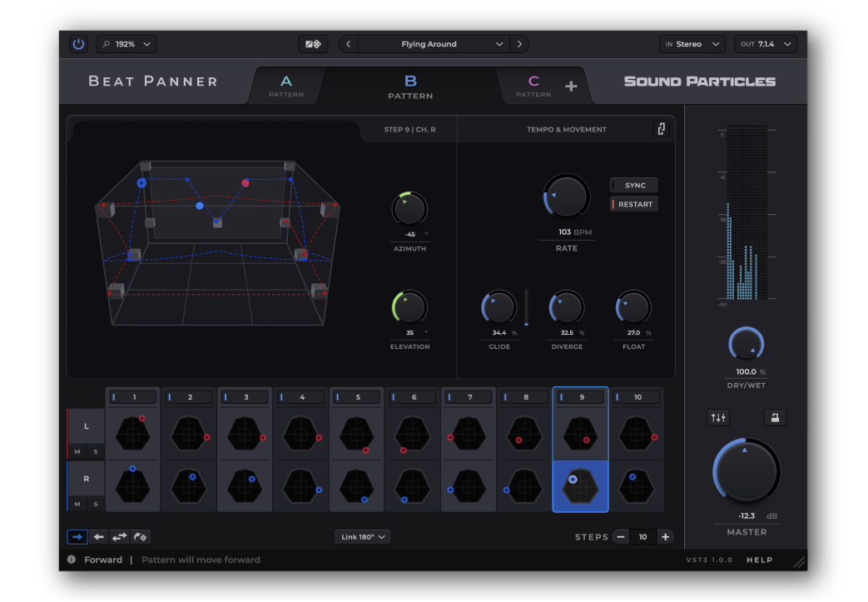Click the Master volume knob
The height and width of the screenshot is (602, 868).
(x=746, y=470)
